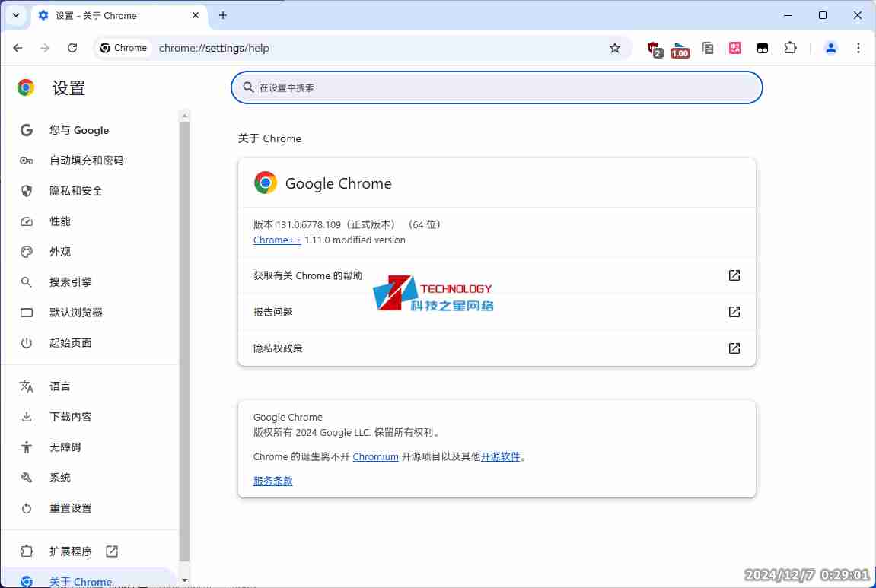The width and height of the screenshot is (876, 588).
Task: Open 服务条款 terms link
Action: point(273,481)
